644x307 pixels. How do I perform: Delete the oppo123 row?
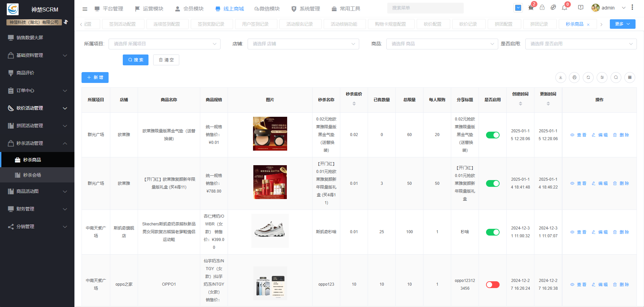[621, 285]
